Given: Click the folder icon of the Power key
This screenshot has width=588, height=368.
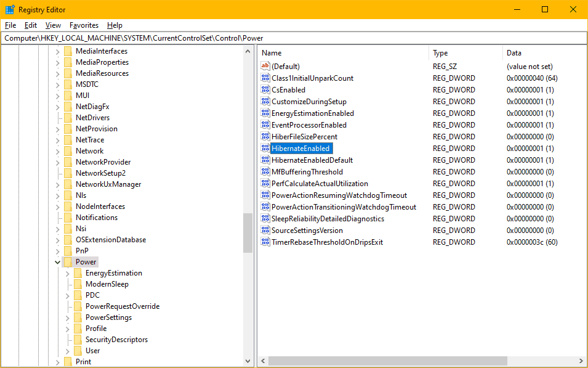Looking at the screenshot, I should click(x=68, y=261).
